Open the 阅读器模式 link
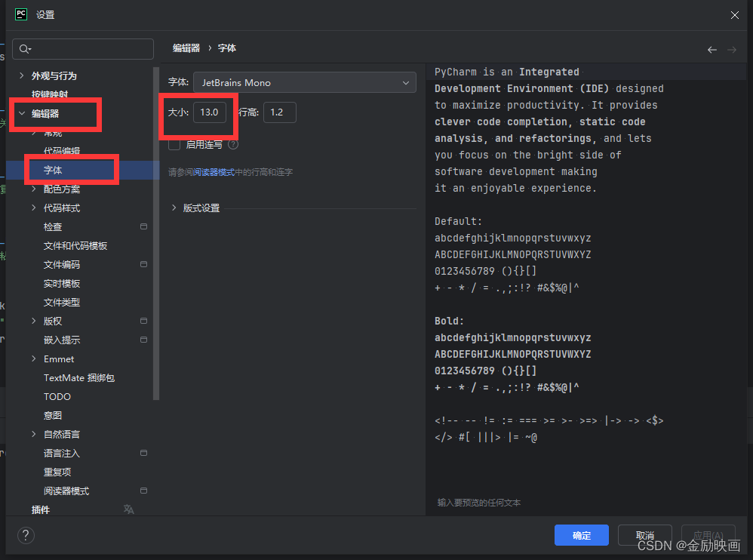This screenshot has height=560, width=753. pos(214,172)
